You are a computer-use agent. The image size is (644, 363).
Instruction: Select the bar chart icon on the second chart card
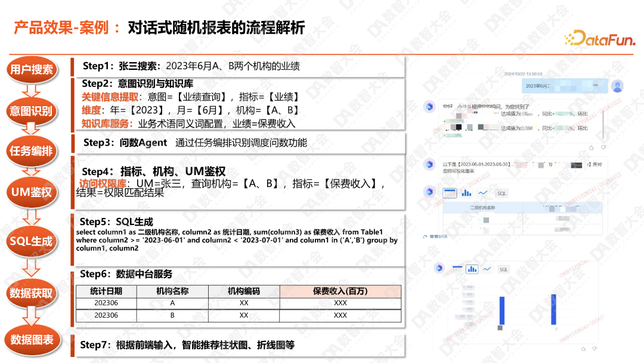472,269
